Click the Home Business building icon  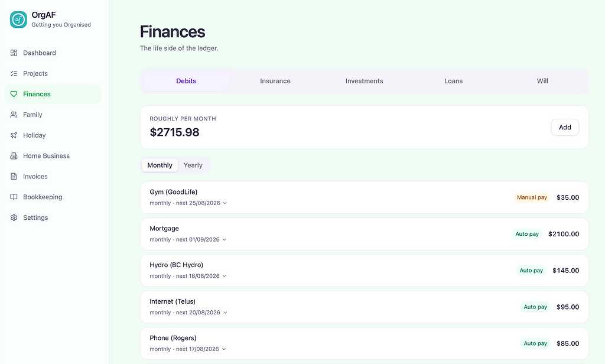14,156
